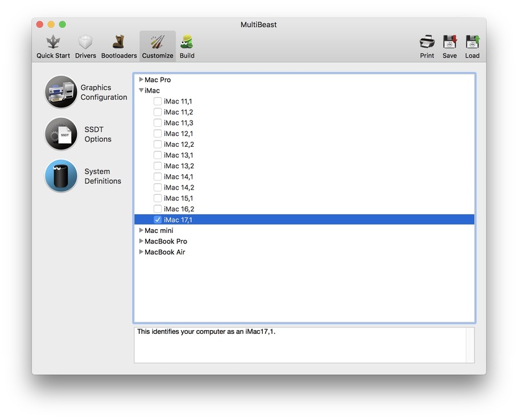Check the iMac 15,1 checkbox
The width and height of the screenshot is (518, 420).
[157, 198]
